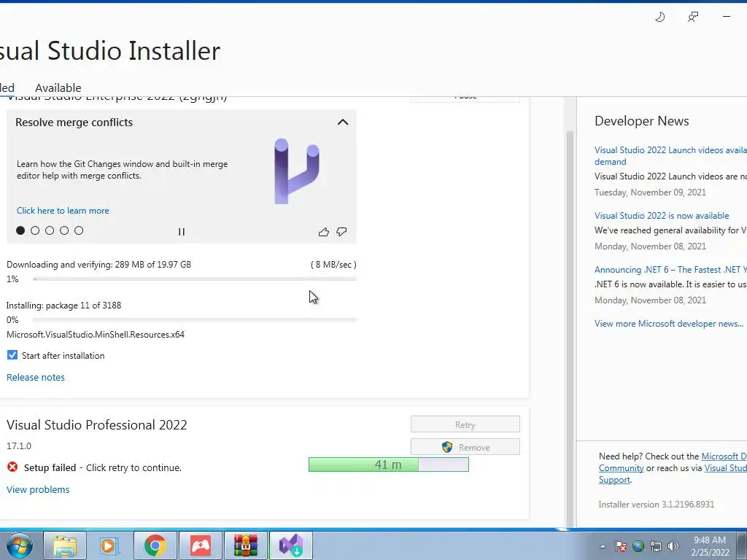
Task: Click the Setup failed error icon
Action: point(12,467)
